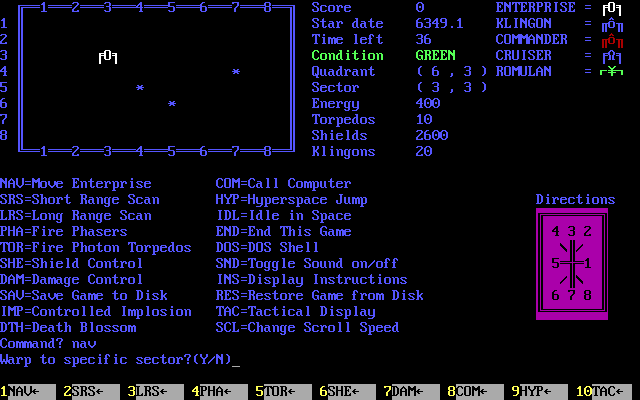Click the Cruiser ship legend icon

click(609, 56)
